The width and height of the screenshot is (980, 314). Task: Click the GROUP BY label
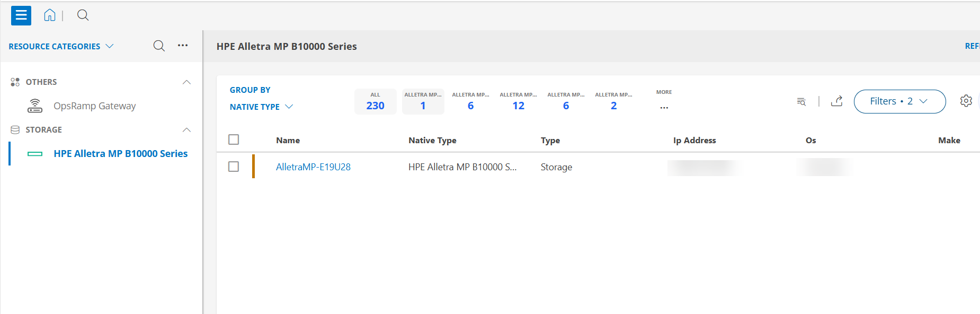(250, 90)
